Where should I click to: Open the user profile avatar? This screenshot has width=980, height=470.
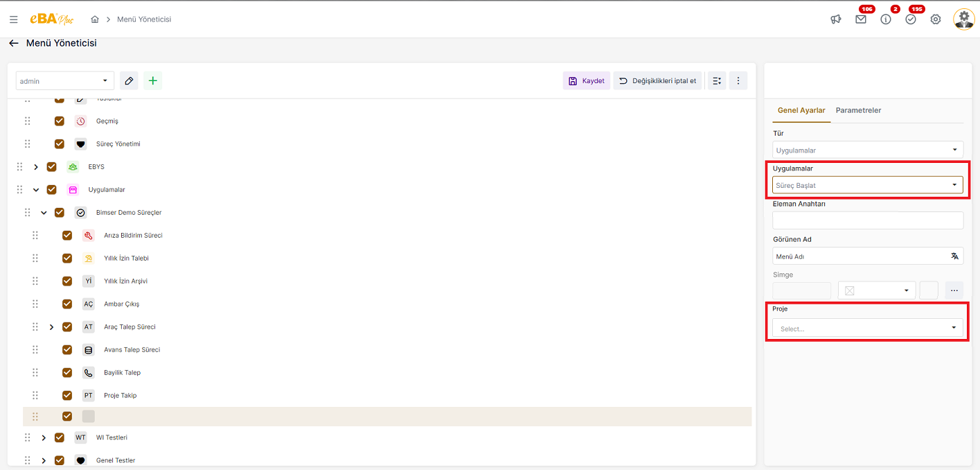click(963, 19)
